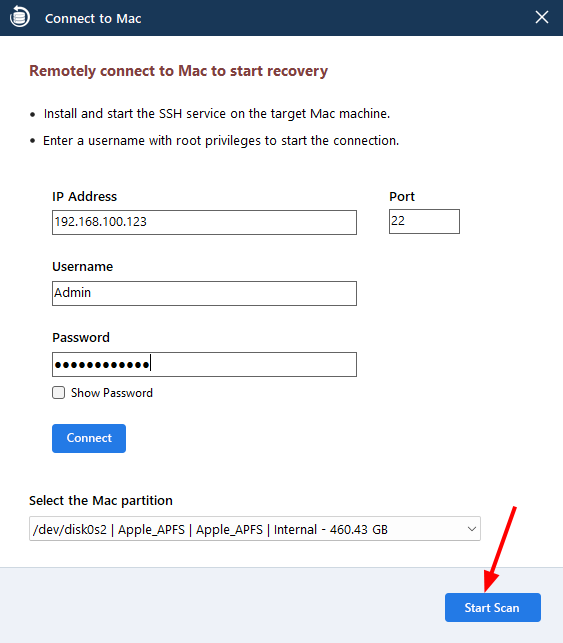Click the Connect button
Viewport: 563px width, 643px height.
click(89, 438)
